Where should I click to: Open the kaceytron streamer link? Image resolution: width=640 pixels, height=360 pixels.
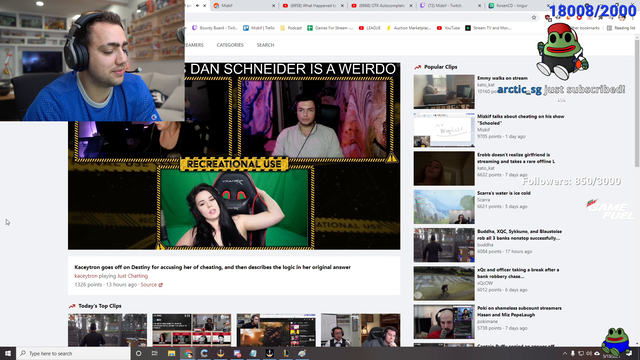click(x=86, y=276)
